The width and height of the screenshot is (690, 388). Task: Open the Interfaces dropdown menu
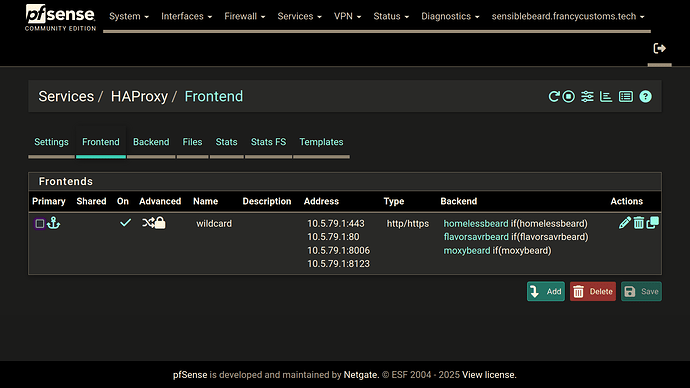[187, 16]
